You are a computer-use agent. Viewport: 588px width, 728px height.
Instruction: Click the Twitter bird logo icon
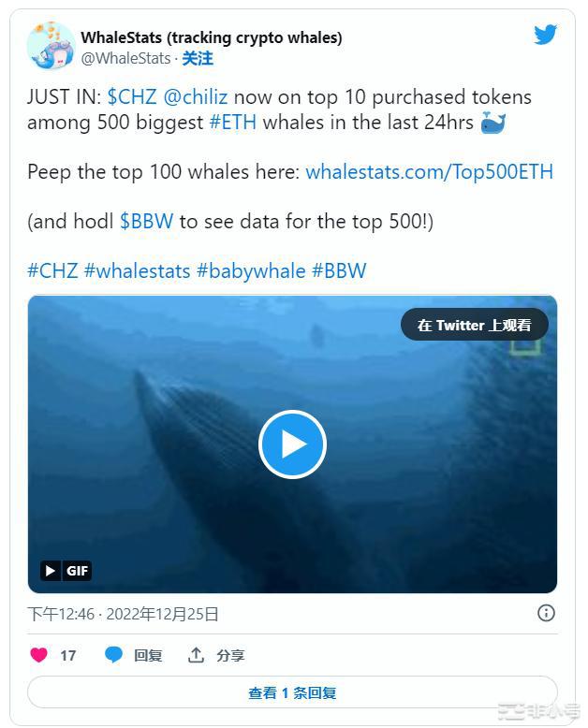coord(546,35)
